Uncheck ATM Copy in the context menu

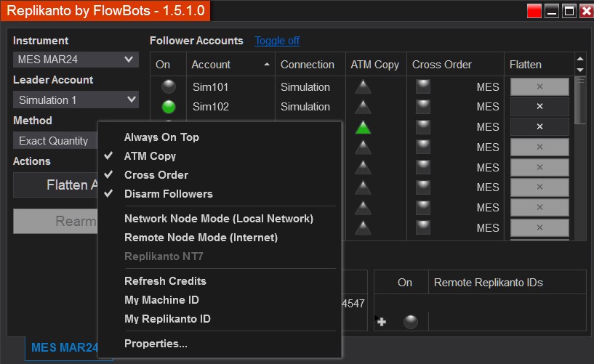(150, 155)
